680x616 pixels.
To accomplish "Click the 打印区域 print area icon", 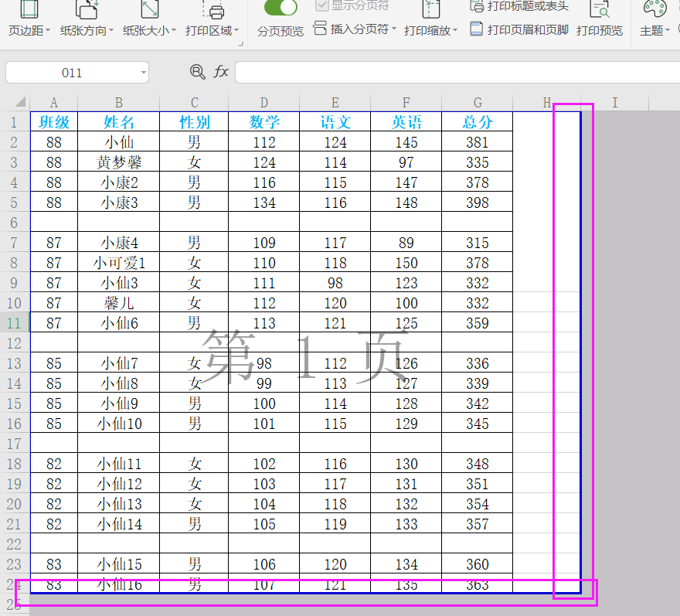I will click(x=212, y=9).
